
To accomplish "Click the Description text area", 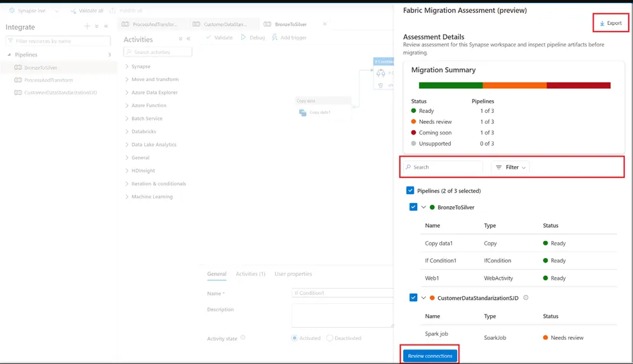I will [342, 316].
